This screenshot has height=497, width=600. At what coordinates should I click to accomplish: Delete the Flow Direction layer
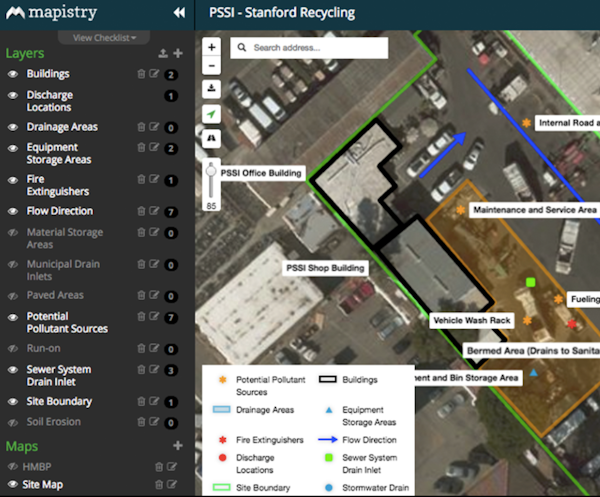coord(141,211)
